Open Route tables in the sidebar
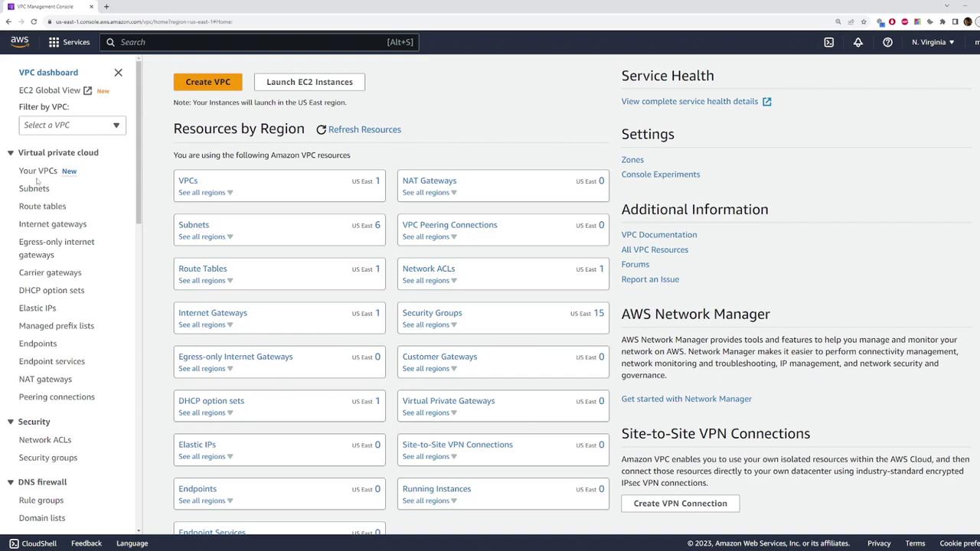This screenshot has width=980, height=551. [42, 207]
